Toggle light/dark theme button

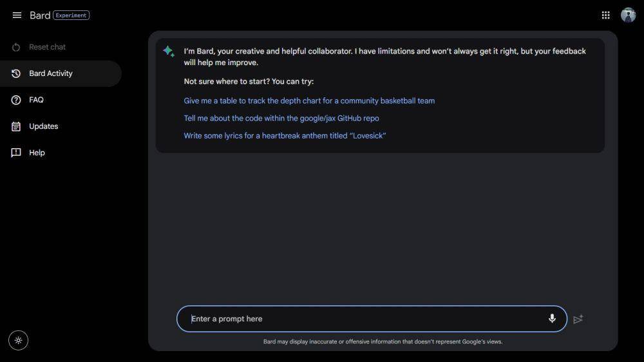point(18,340)
